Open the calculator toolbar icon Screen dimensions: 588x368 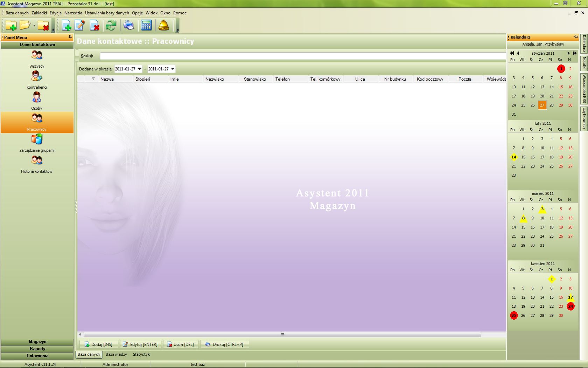coord(146,26)
